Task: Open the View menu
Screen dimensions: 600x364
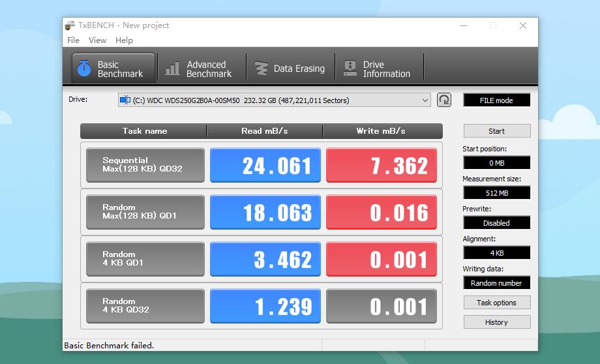Action: 97,40
